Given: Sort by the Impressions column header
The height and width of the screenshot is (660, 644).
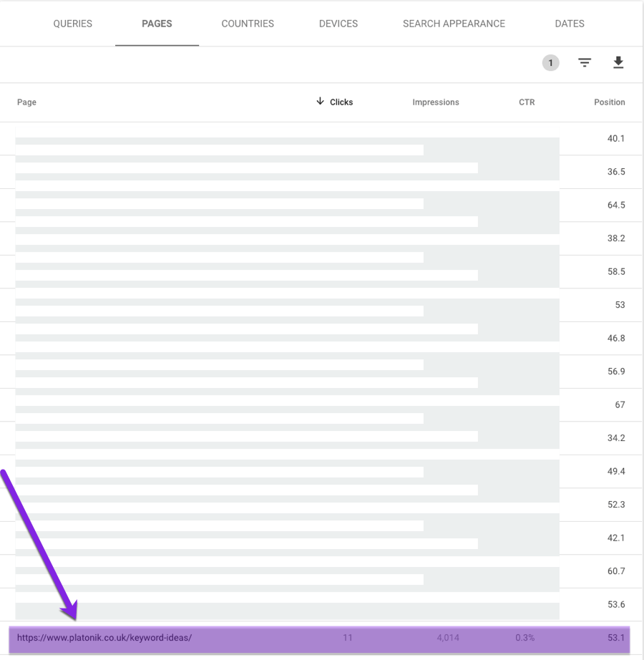Looking at the screenshot, I should point(435,102).
